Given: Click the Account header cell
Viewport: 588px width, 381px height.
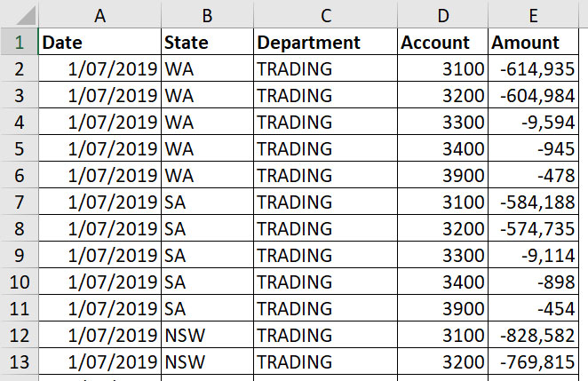Looking at the screenshot, I should (x=443, y=42).
